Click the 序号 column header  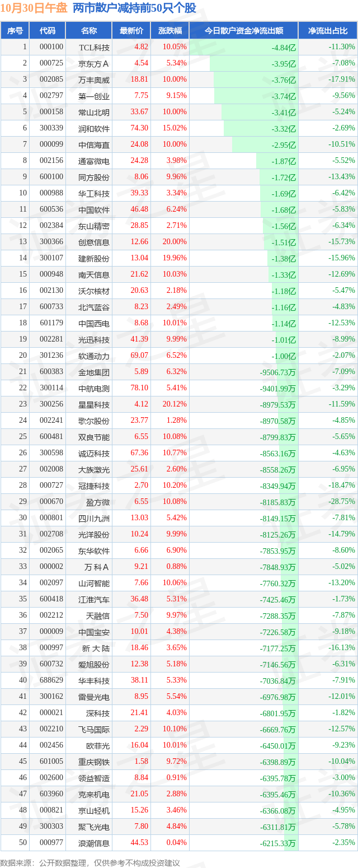pos(15,31)
